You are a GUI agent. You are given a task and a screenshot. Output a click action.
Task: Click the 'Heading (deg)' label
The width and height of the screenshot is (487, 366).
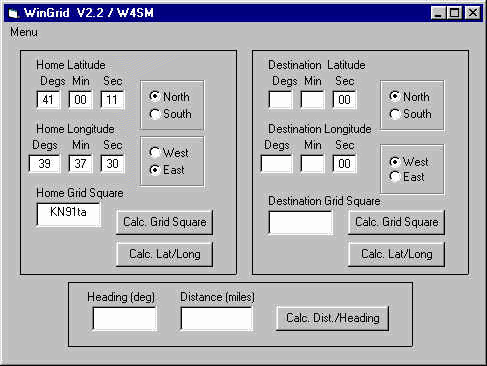tap(121, 297)
